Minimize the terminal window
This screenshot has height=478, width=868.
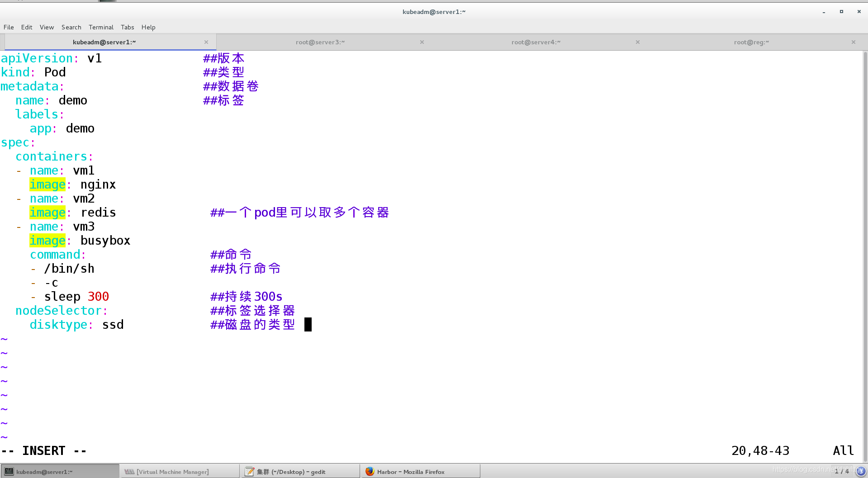coord(824,12)
